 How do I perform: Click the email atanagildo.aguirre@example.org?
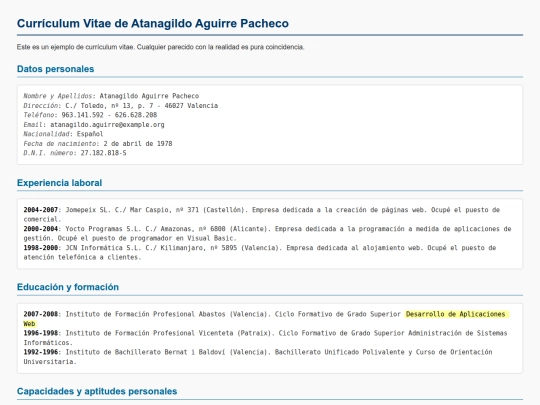107,124
